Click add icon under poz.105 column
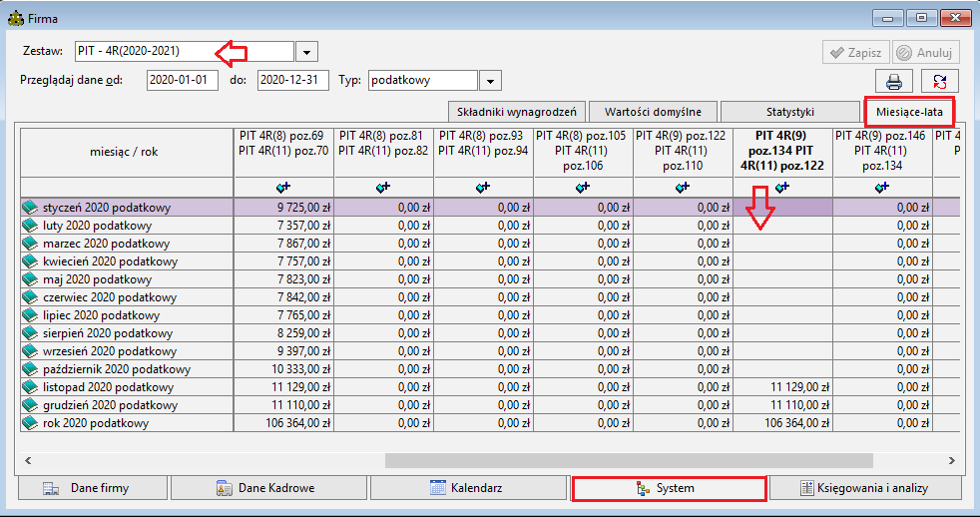The image size is (980, 517). (583, 187)
